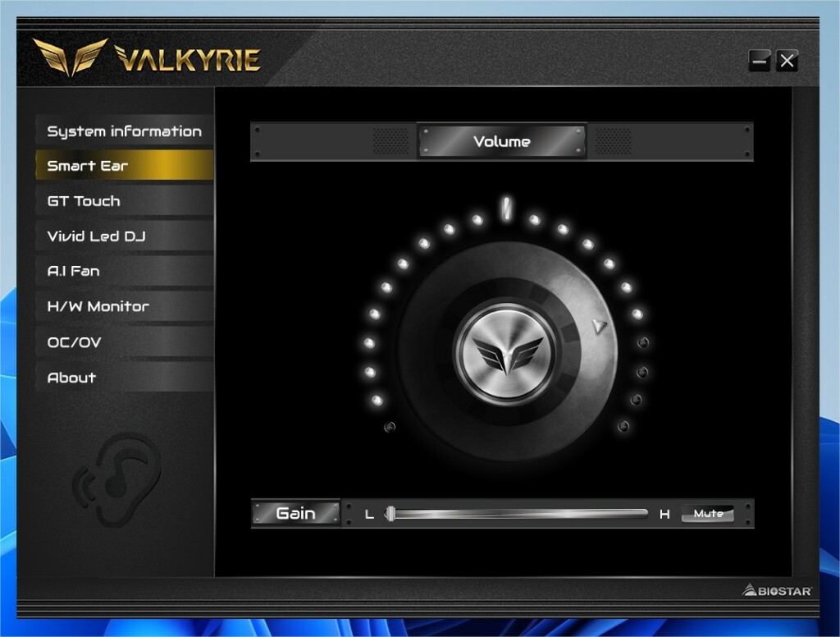Select the Smart Ear menu item
This screenshot has height=637, width=840.
click(125, 165)
